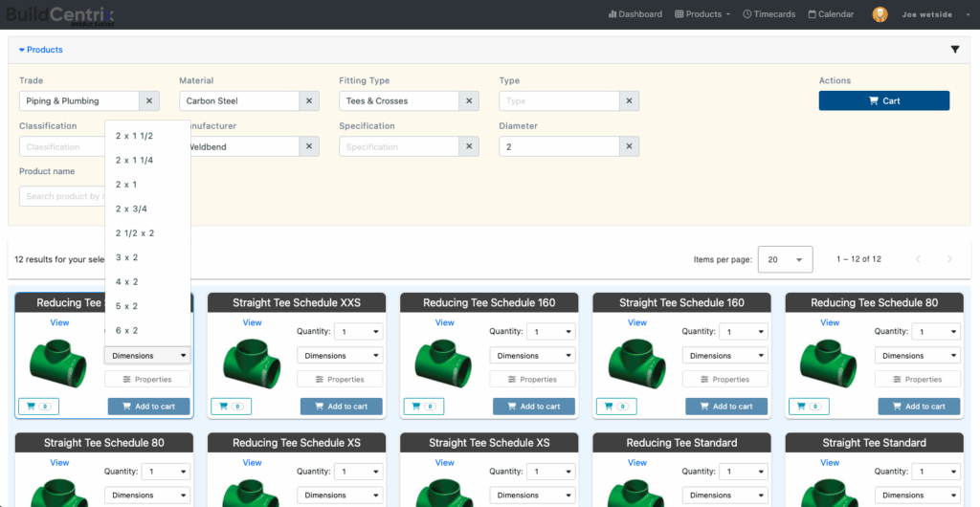Pick the 3 x 2 dimension option
Screen dimensions: 980x507
click(127, 258)
